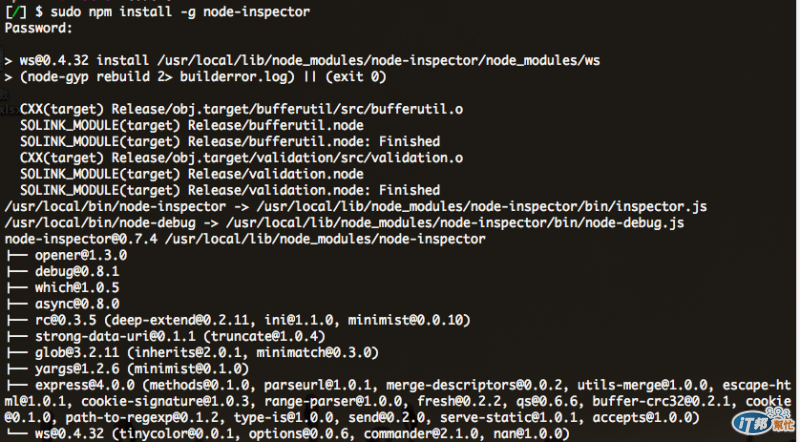Viewport: 800px width, 442px height.
Task: Select the which@1.0.5 tree entry
Action: click(x=77, y=288)
